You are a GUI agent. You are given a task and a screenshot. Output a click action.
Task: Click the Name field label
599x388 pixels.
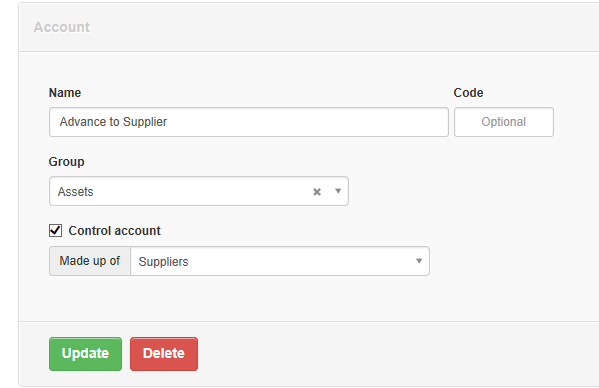[x=65, y=93]
